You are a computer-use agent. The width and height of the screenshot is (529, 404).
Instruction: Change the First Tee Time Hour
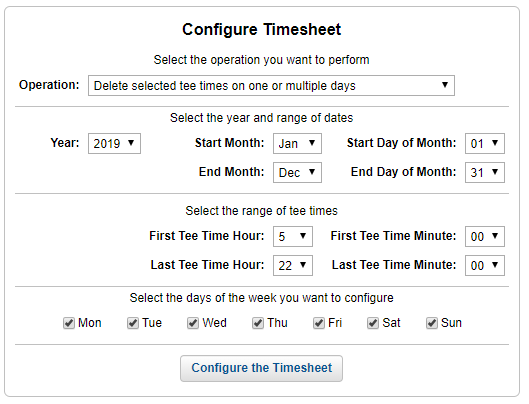[x=293, y=236]
